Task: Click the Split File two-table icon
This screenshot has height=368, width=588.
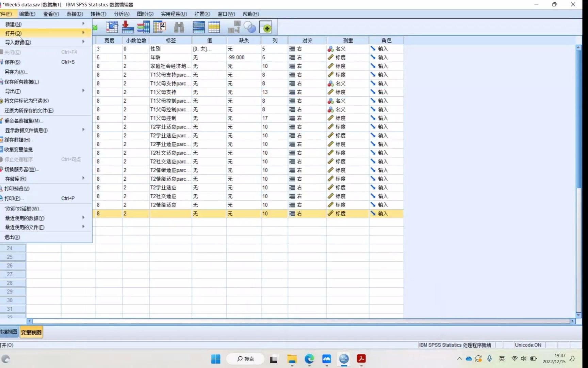Action: pos(199,27)
